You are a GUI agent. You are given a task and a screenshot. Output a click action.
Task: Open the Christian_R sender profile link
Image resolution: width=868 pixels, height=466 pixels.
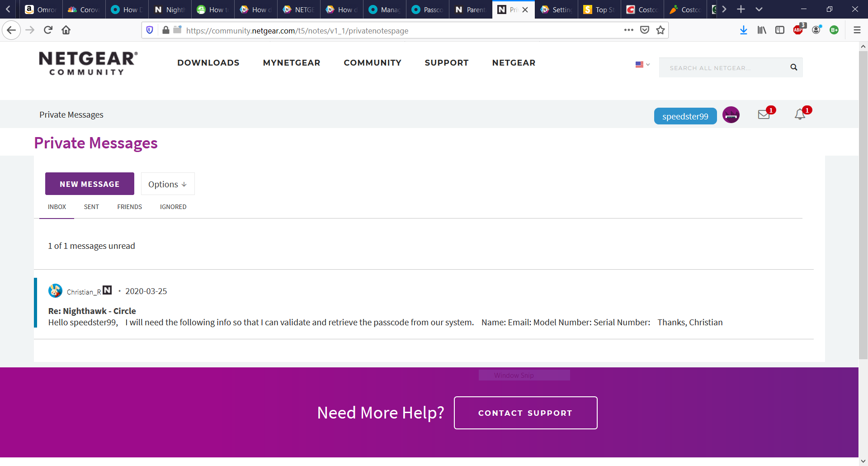[x=84, y=292]
